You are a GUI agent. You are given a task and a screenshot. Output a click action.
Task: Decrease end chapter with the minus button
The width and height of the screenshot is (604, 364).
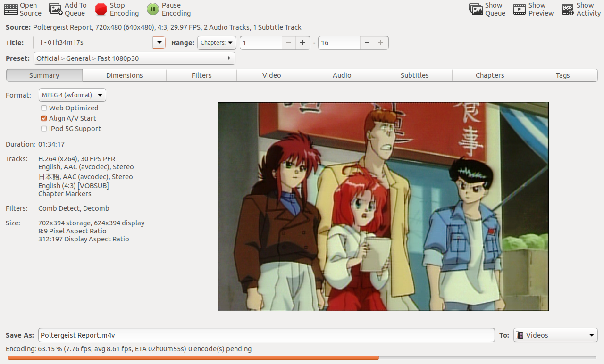click(x=367, y=43)
